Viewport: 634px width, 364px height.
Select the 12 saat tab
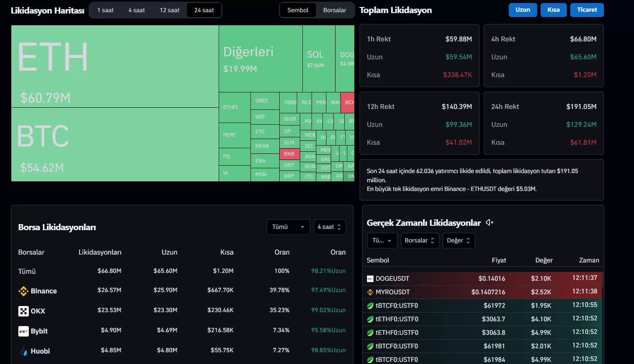(170, 10)
